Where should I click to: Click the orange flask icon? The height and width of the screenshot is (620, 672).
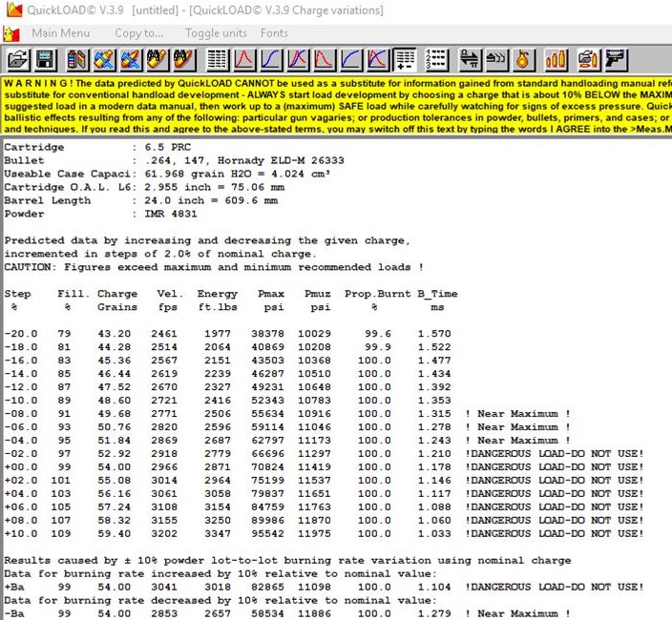point(523,59)
